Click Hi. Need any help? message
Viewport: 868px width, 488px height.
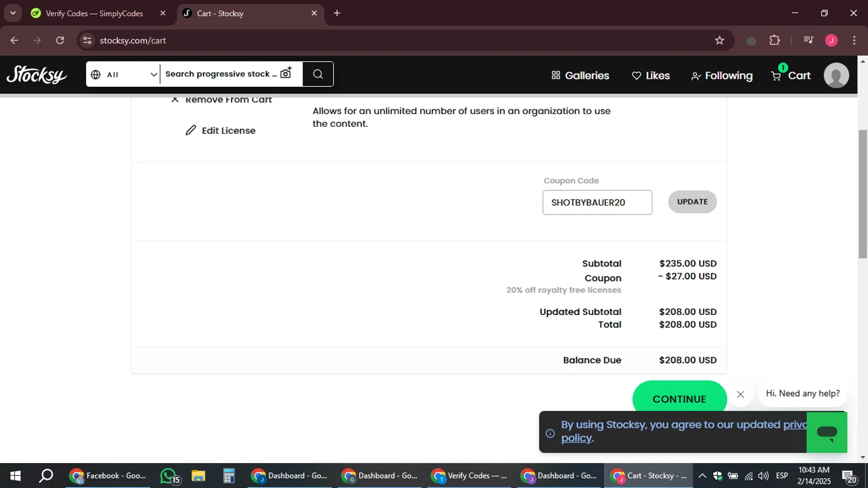click(x=803, y=394)
